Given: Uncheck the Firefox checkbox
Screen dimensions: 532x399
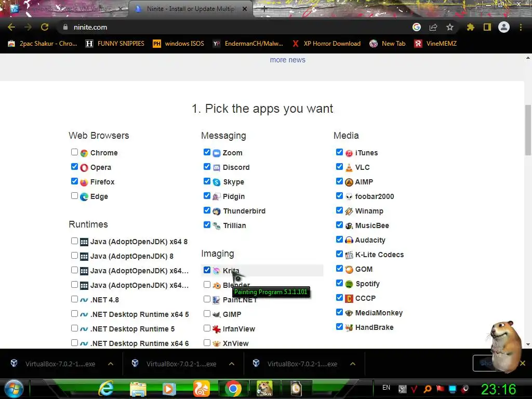Looking at the screenshot, I should 74,181.
